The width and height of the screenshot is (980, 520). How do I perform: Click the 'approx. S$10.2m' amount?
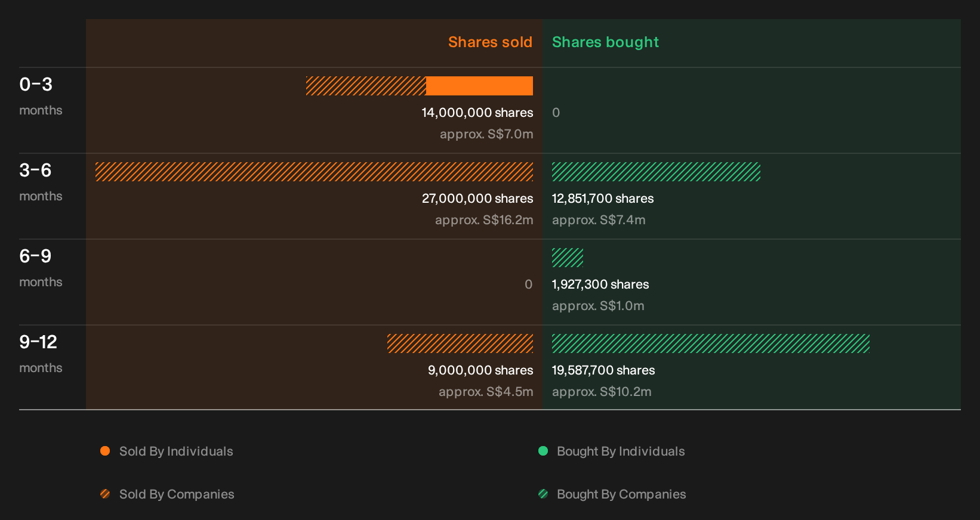[602, 392]
